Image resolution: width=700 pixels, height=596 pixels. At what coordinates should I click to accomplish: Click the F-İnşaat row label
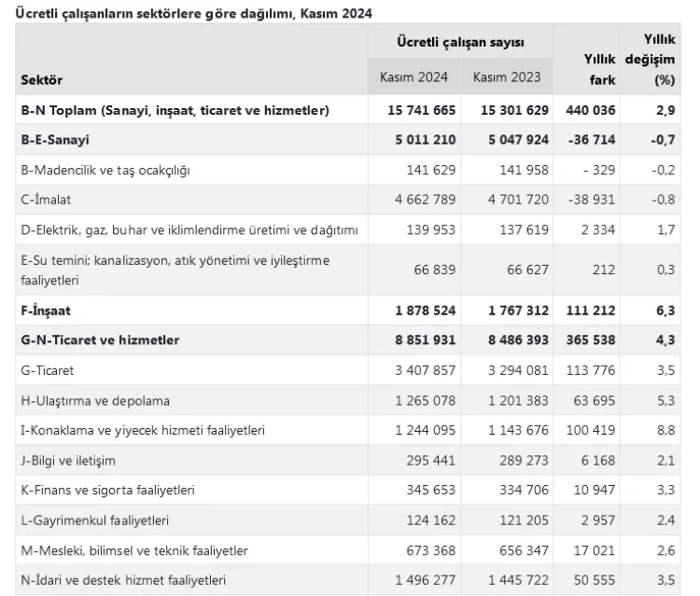46,311
